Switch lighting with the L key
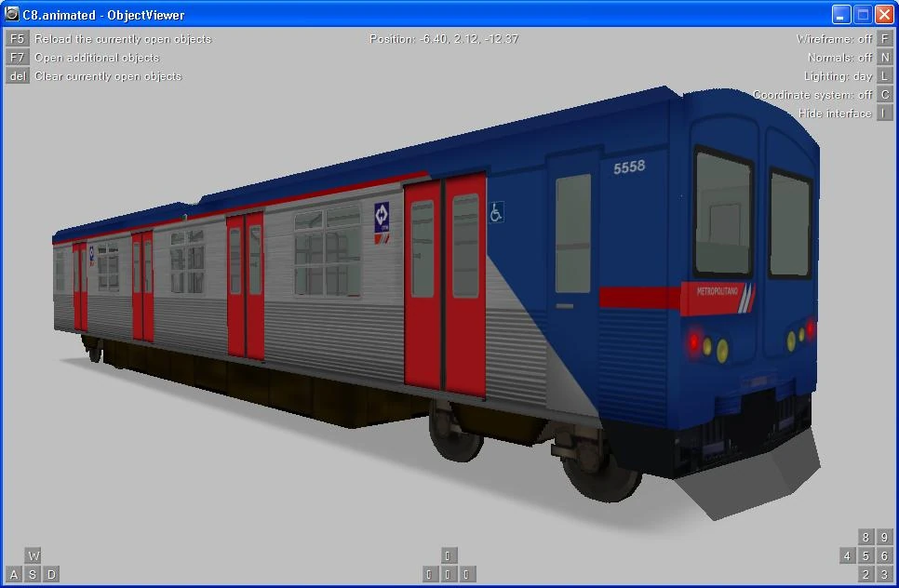Image resolution: width=899 pixels, height=588 pixels. [x=885, y=75]
